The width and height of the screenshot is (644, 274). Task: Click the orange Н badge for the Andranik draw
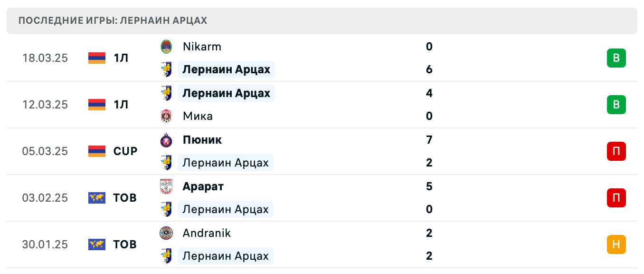coord(616,245)
